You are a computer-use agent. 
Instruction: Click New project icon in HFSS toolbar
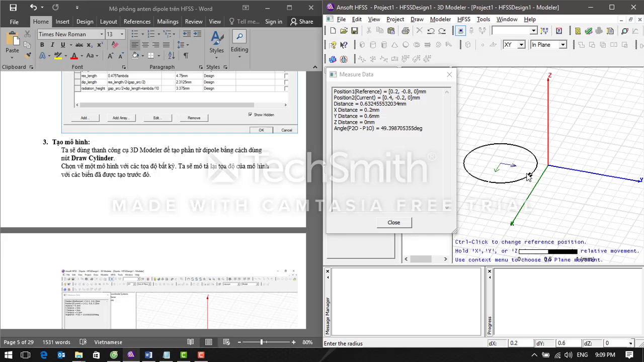point(333,31)
